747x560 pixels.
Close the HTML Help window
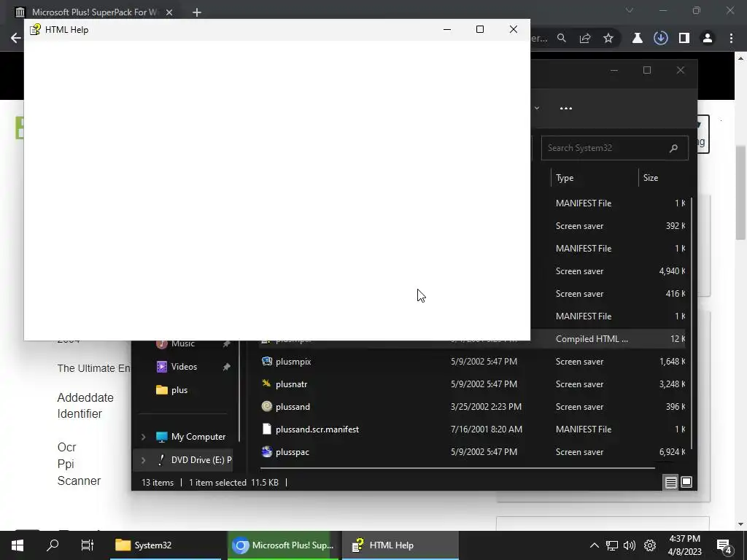click(x=513, y=29)
